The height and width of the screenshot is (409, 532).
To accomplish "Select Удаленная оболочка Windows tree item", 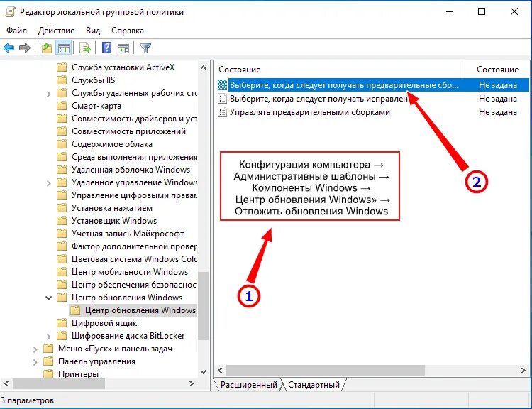I will point(131,170).
